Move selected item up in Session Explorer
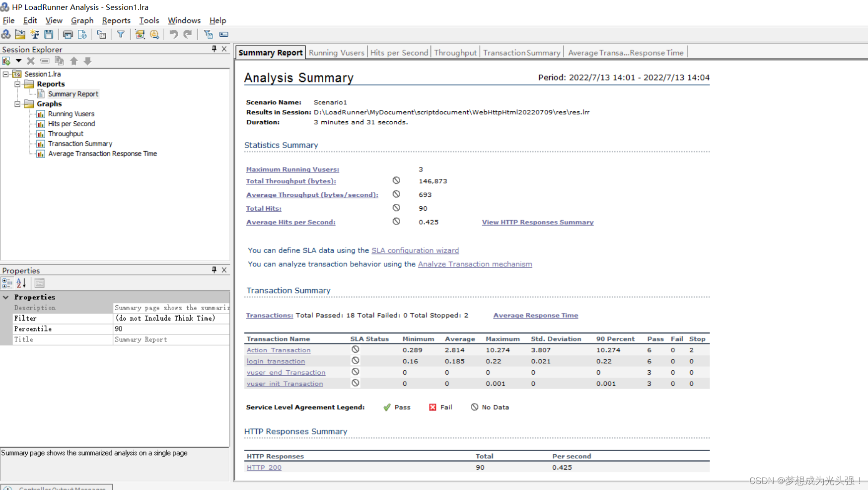Image resolution: width=868 pixels, height=490 pixels. (x=73, y=61)
